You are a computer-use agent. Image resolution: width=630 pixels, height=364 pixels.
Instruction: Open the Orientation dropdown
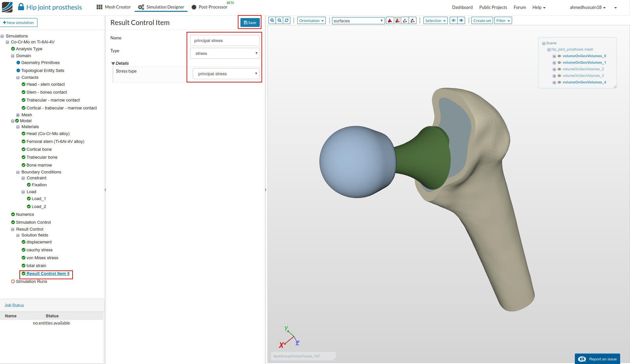(311, 21)
